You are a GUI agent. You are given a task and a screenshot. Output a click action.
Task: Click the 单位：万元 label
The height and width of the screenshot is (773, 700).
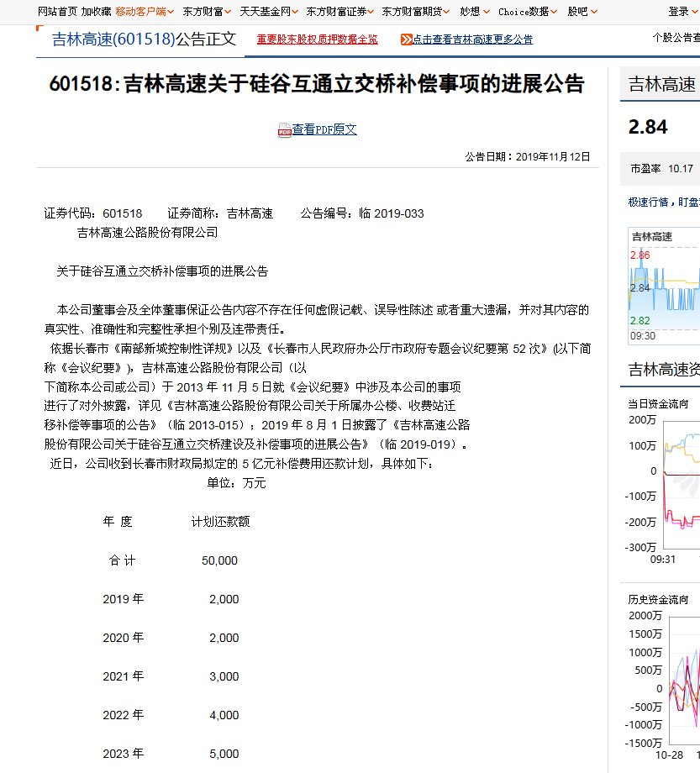(236, 483)
